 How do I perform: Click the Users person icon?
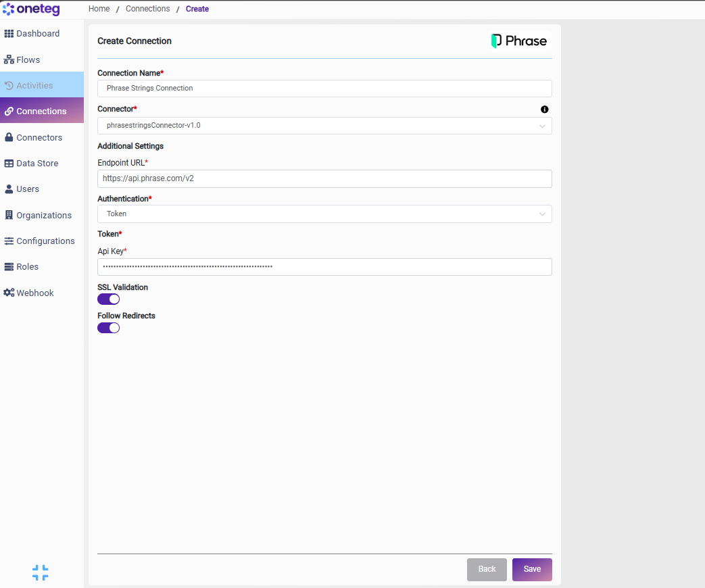pos(9,189)
